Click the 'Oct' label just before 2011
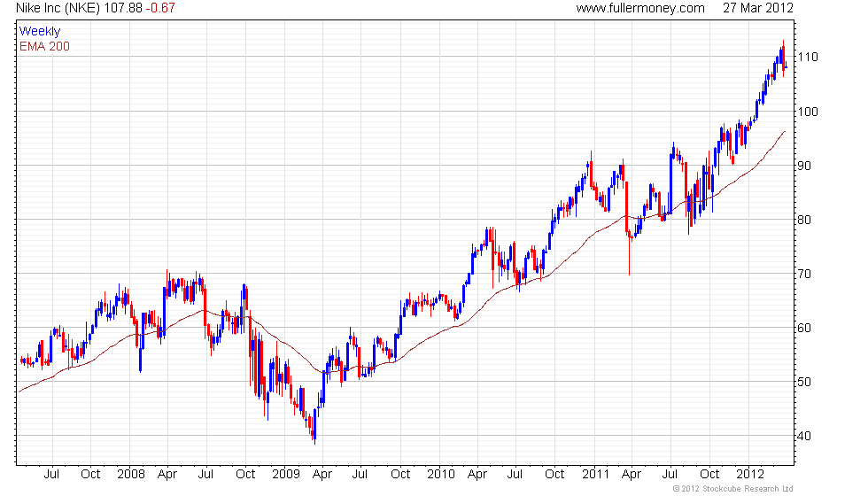The image size is (868, 496). 554,474
